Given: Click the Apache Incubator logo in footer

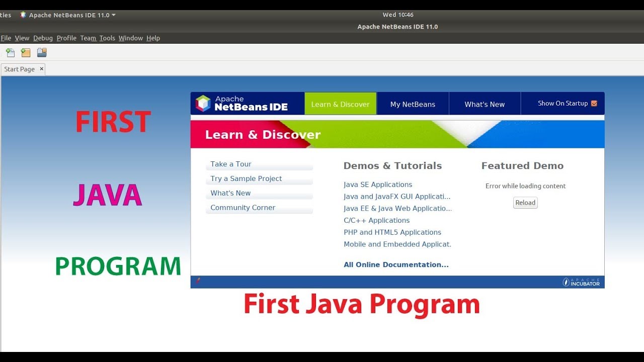Looking at the screenshot, I should [x=581, y=282].
